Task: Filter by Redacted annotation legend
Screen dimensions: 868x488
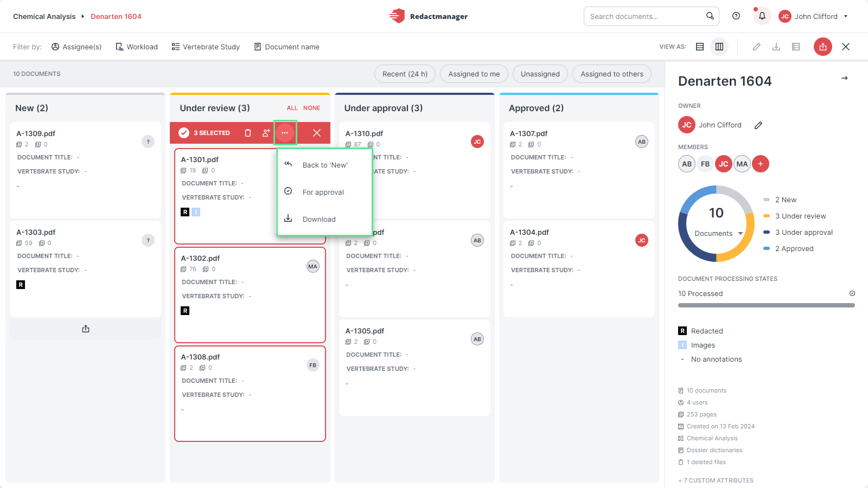Action: coord(701,331)
